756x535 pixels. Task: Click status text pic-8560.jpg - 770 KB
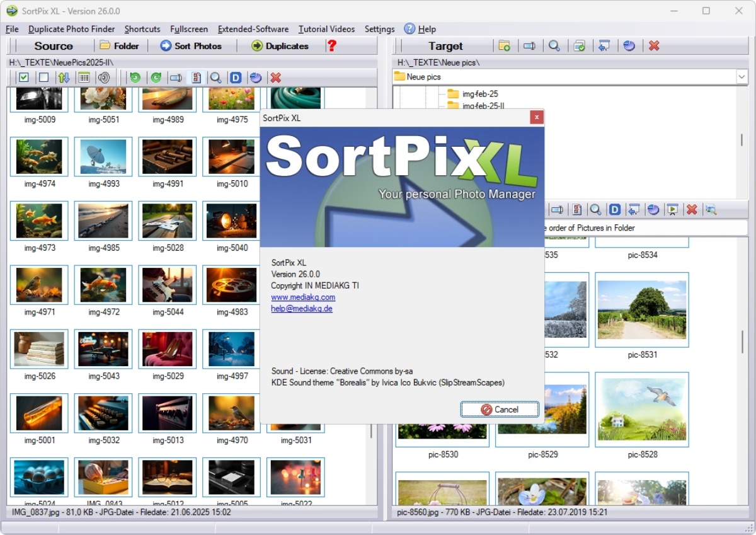point(503,512)
